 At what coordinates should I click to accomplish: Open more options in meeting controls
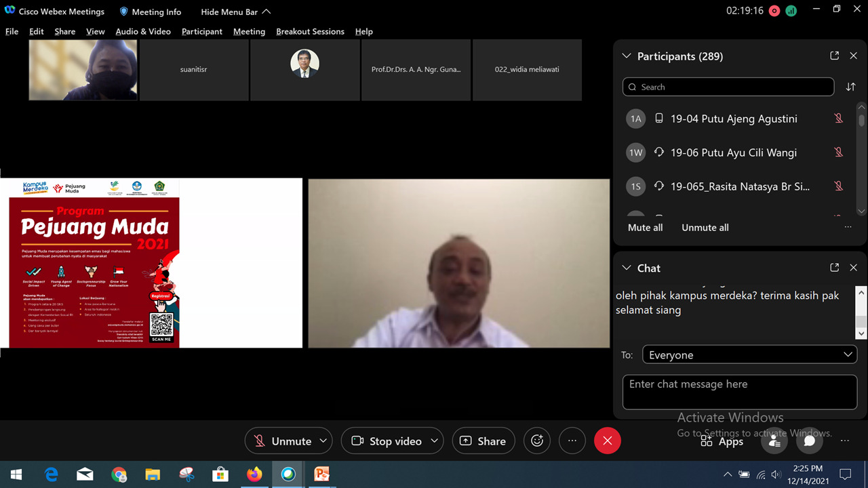point(572,441)
